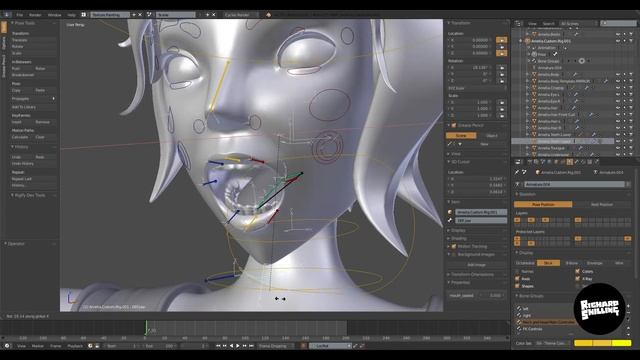Screen dimensions: 640x360
Task: Open the Cycles Render engine dropdown
Action: click(241, 15)
